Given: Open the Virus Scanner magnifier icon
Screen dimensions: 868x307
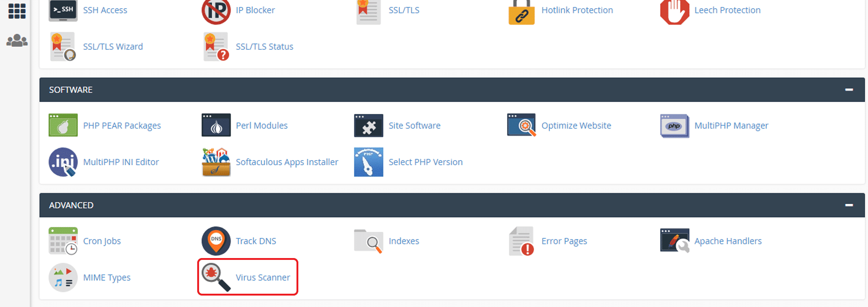Looking at the screenshot, I should click(216, 277).
